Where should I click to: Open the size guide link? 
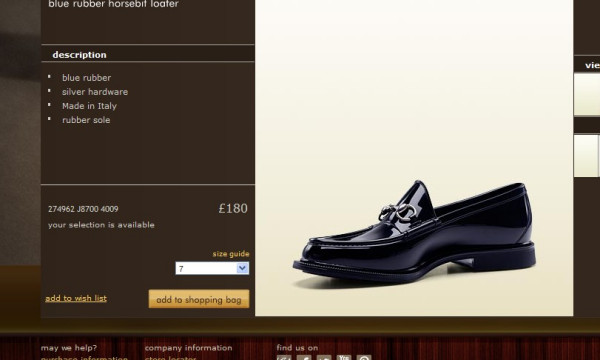[x=231, y=254]
